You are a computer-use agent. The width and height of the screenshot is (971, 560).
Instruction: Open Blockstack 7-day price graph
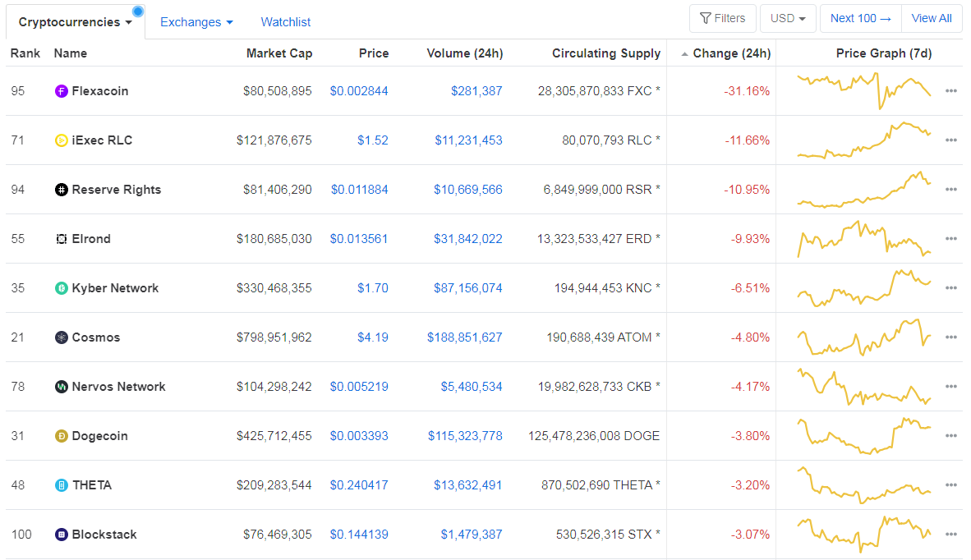pyautogui.click(x=864, y=534)
